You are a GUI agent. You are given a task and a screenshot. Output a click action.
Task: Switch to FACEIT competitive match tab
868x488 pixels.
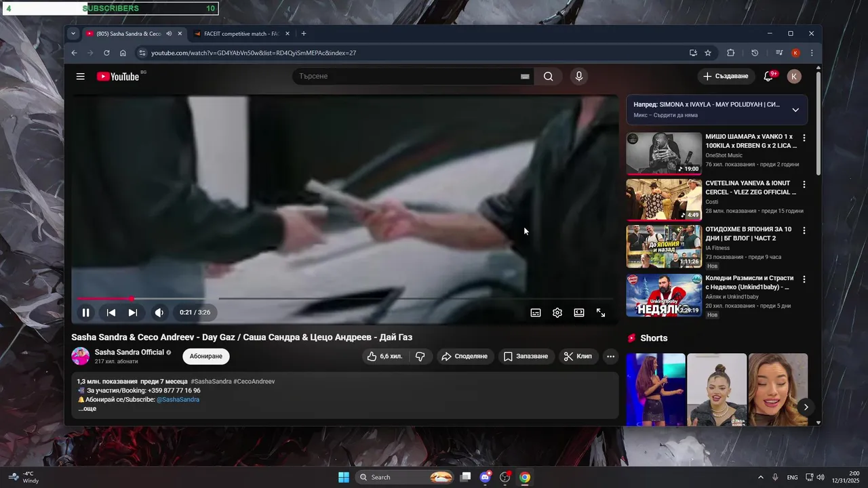[241, 34]
